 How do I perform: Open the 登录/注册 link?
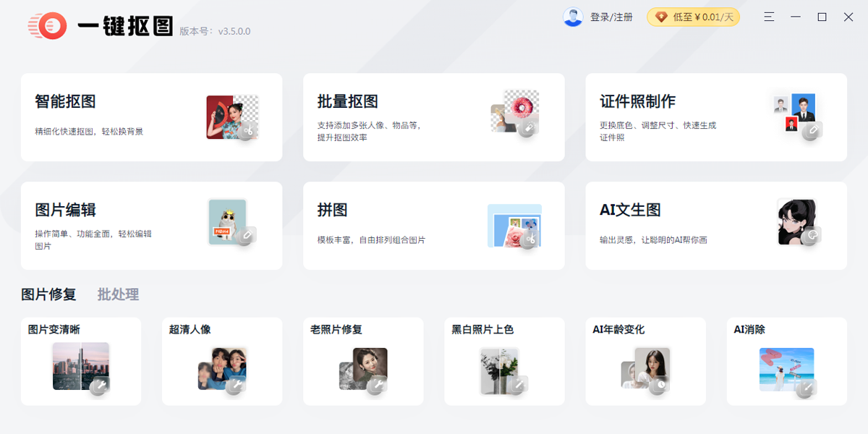click(x=611, y=17)
